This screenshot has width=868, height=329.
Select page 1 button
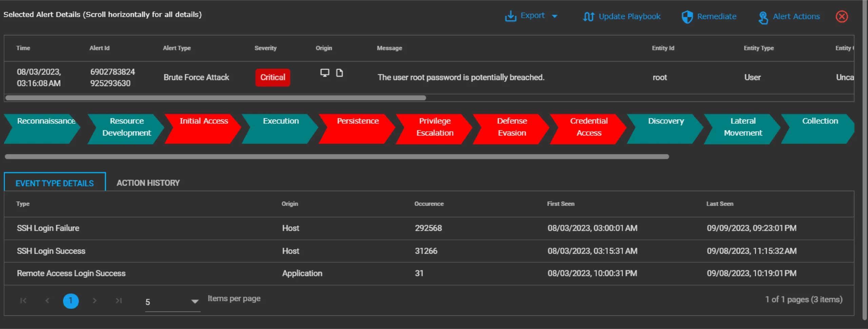pyautogui.click(x=71, y=301)
